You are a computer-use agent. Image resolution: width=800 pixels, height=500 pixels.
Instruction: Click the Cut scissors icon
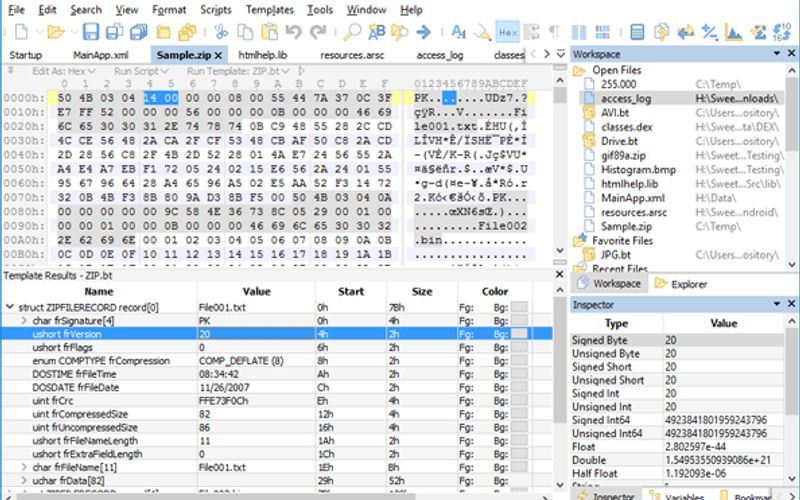coord(220,33)
